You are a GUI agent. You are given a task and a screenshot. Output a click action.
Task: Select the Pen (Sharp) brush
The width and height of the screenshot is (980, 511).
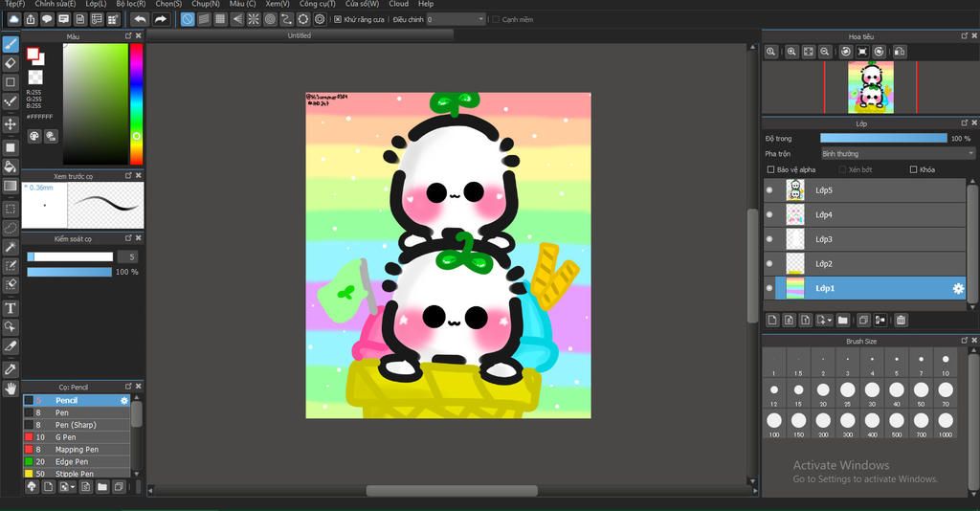tap(77, 425)
